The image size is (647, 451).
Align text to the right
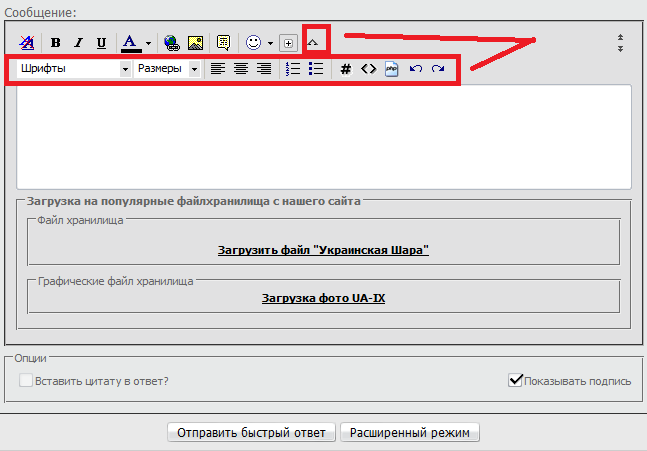coord(264,68)
